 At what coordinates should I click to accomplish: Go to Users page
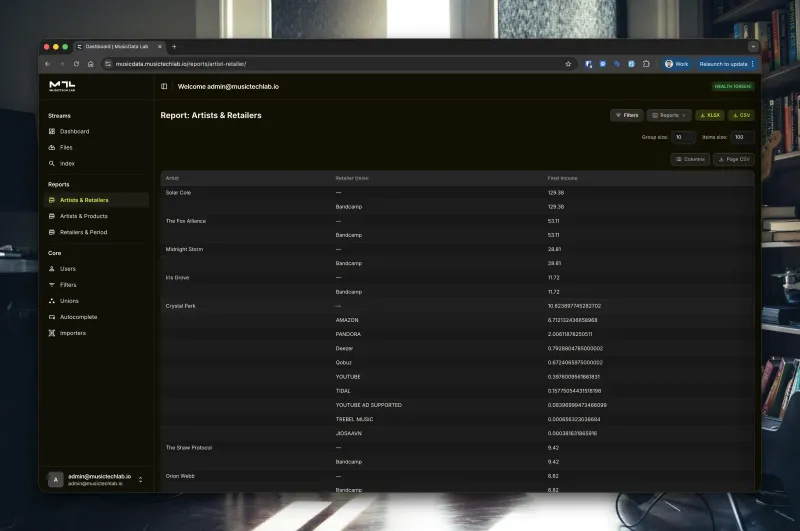pyautogui.click(x=68, y=268)
